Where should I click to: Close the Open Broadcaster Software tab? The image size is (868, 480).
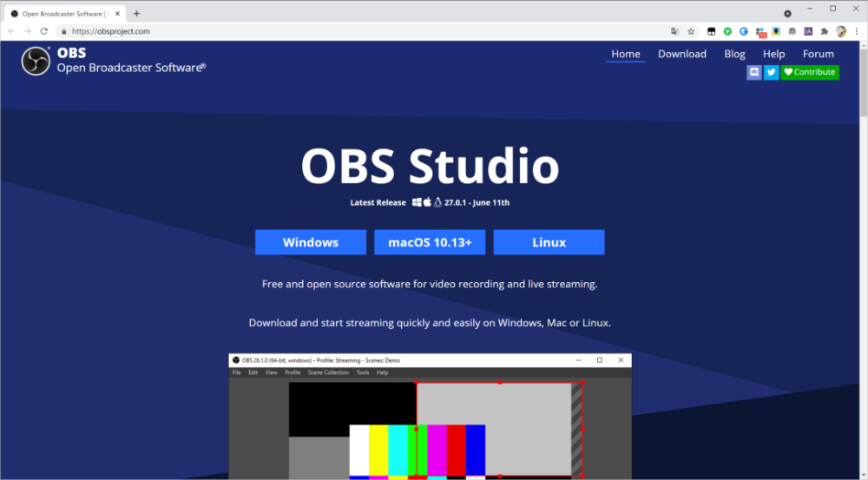point(117,14)
